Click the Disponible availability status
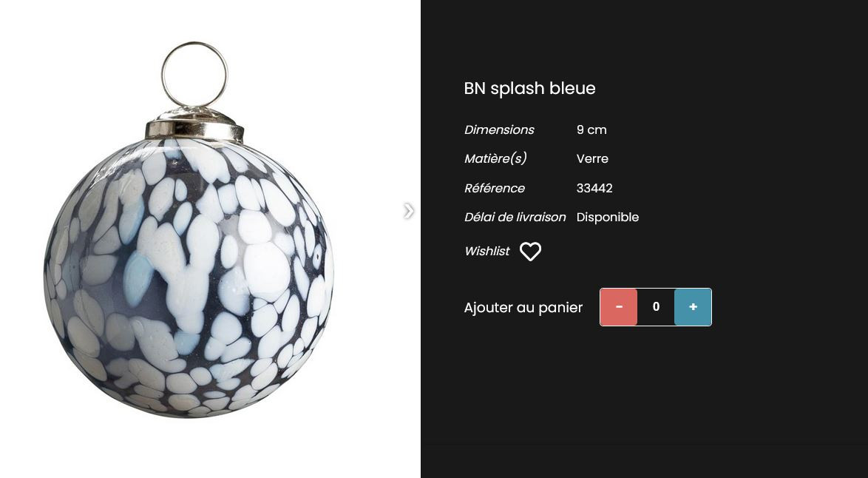 (607, 217)
